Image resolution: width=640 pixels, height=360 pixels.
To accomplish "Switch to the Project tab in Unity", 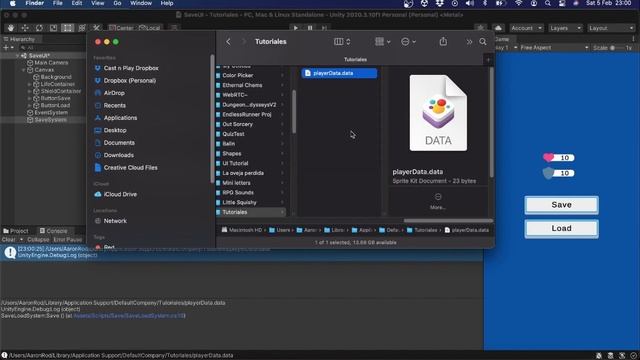I will (16, 231).
